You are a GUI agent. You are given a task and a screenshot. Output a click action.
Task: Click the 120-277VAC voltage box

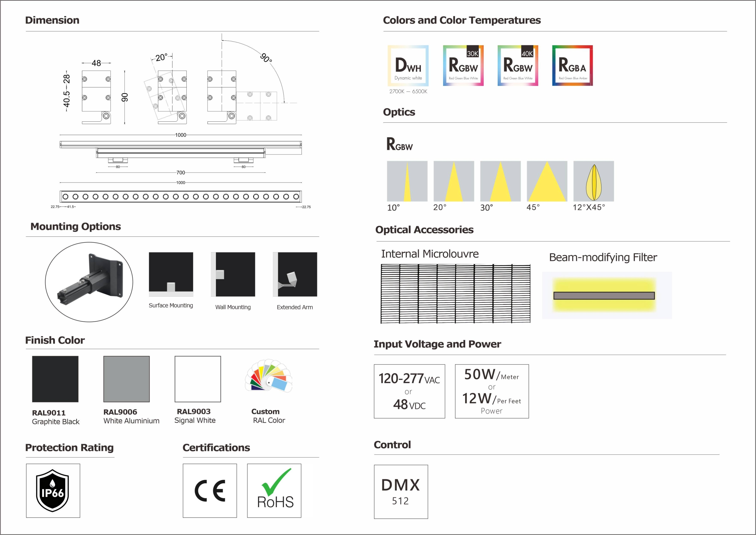pyautogui.click(x=409, y=391)
